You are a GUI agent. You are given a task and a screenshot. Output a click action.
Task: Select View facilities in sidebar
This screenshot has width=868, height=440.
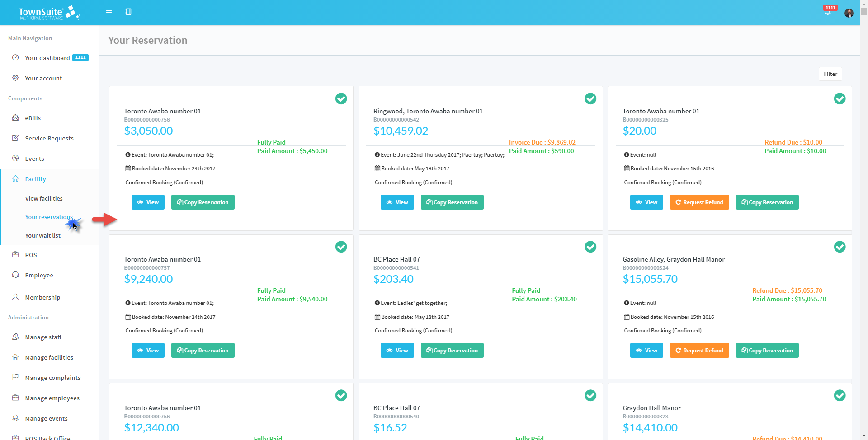coord(44,198)
